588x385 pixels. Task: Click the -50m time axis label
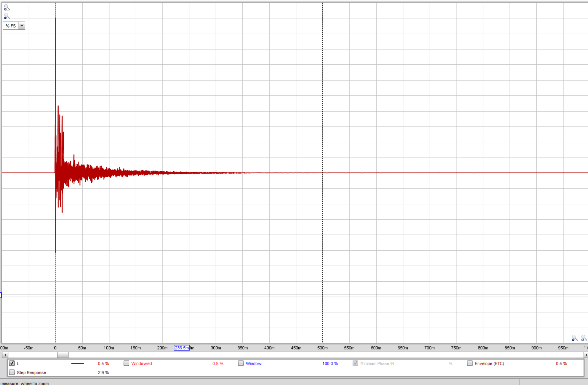(x=28, y=348)
